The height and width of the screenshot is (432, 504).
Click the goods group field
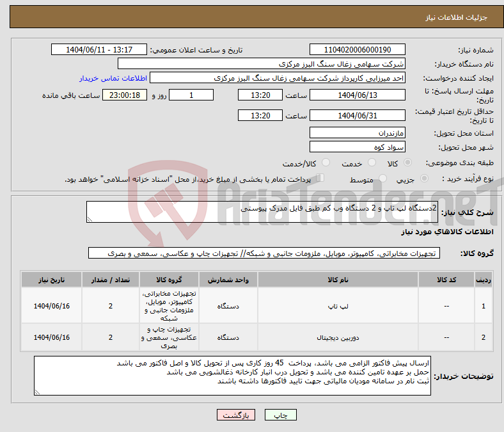click(264, 253)
